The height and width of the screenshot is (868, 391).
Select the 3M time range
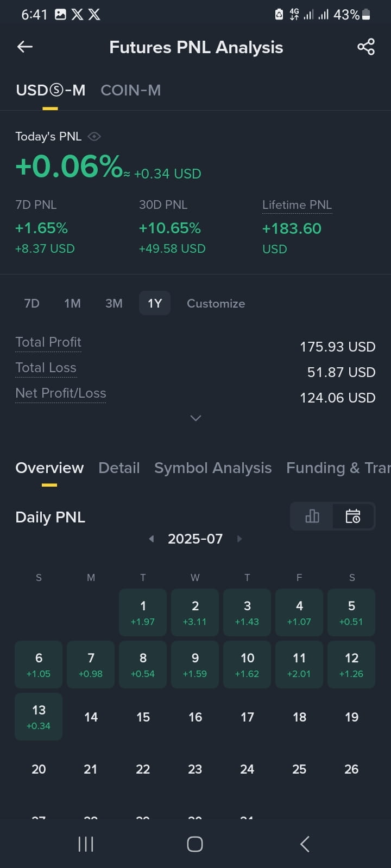(113, 303)
